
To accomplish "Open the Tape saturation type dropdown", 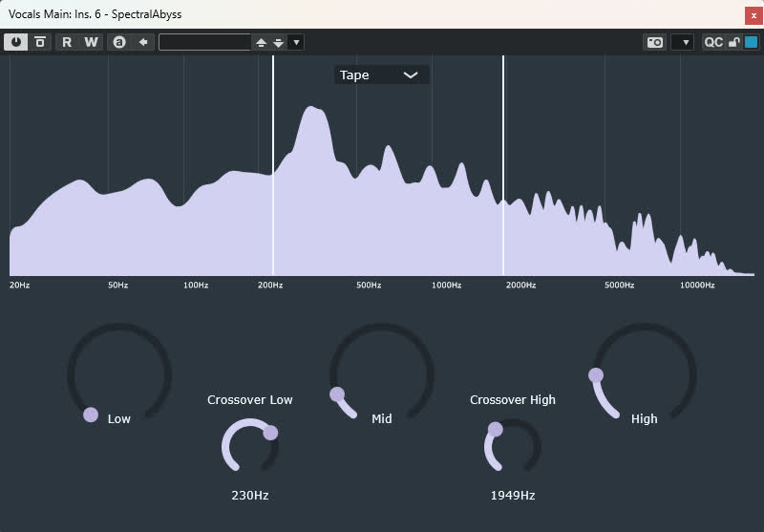I will [381, 75].
